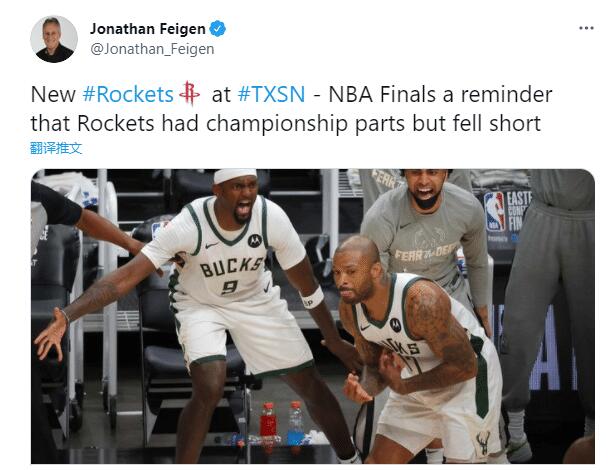
Task: Click the crouching tattooed Bucks player
Action: click(x=417, y=349)
